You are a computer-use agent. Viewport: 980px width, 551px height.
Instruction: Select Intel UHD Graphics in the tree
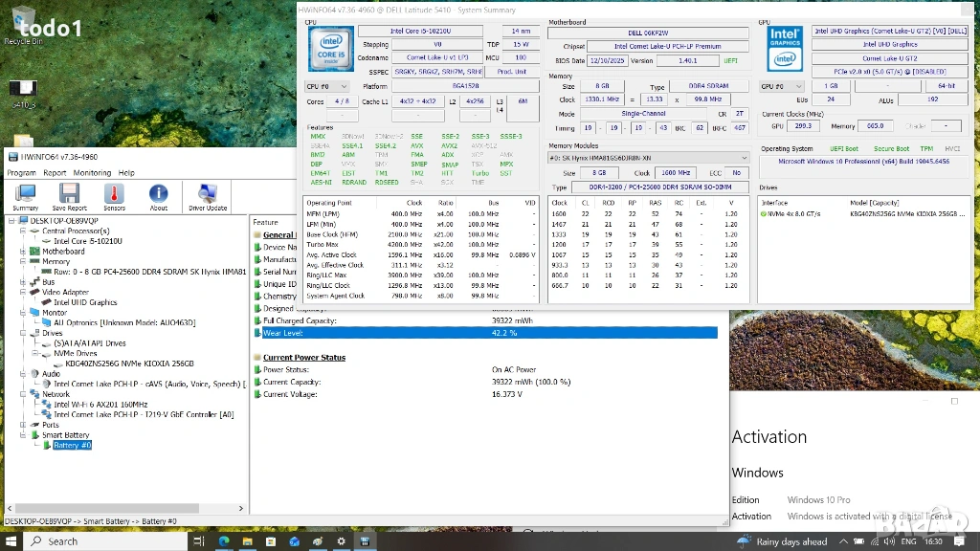point(85,302)
